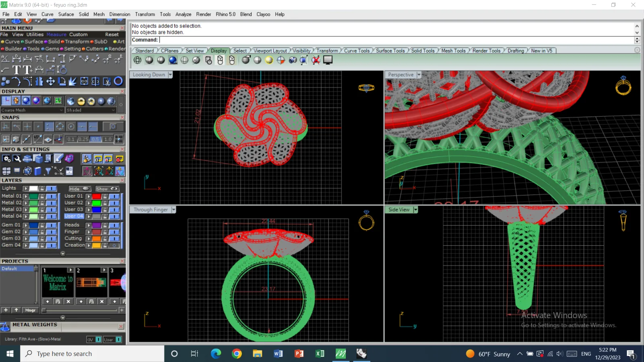The width and height of the screenshot is (644, 362).
Task: Click the funnel filter icon
Action: point(48,171)
